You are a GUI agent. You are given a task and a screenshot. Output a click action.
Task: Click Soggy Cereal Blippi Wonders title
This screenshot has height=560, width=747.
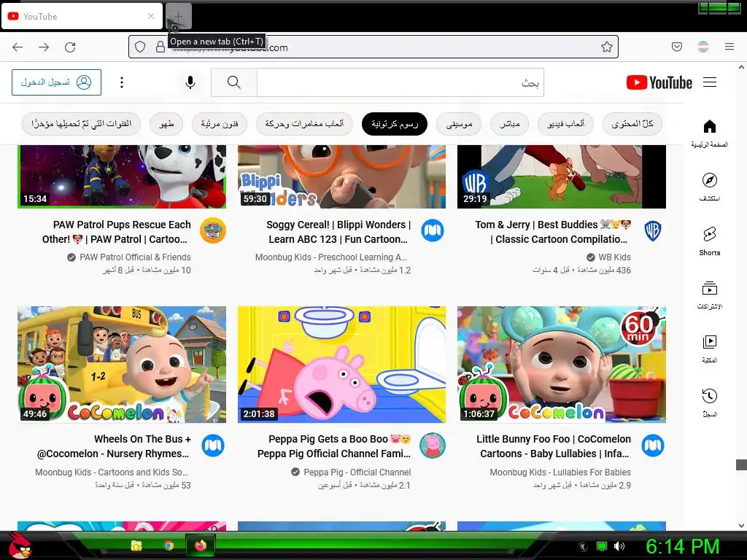click(338, 232)
